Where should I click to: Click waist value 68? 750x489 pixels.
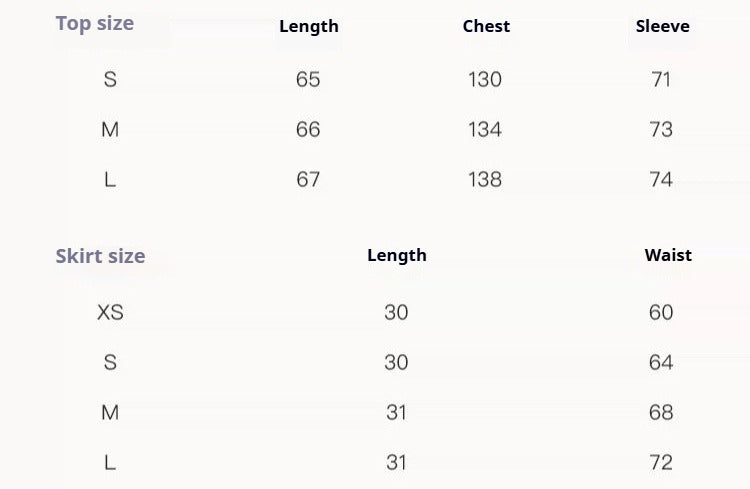coord(661,413)
